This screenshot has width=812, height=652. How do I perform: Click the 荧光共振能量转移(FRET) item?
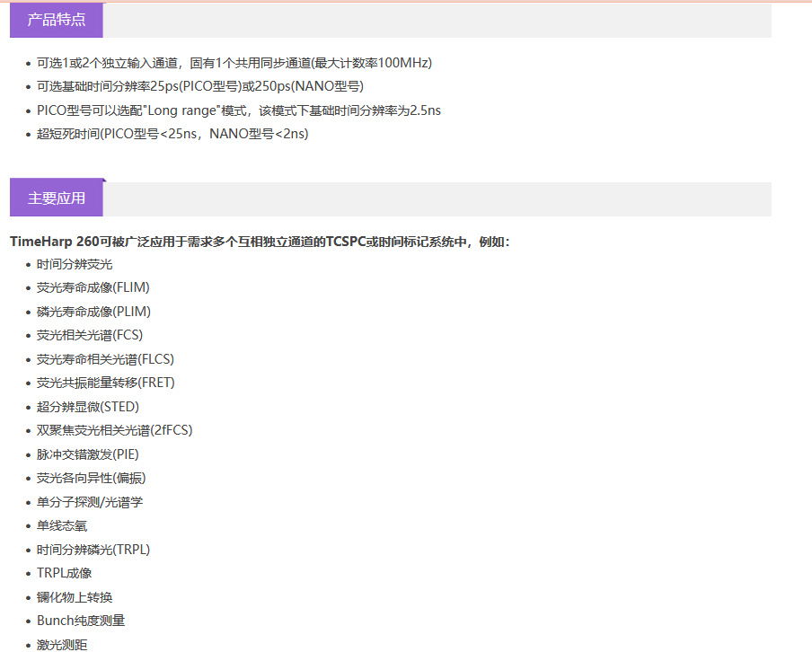coord(105,383)
